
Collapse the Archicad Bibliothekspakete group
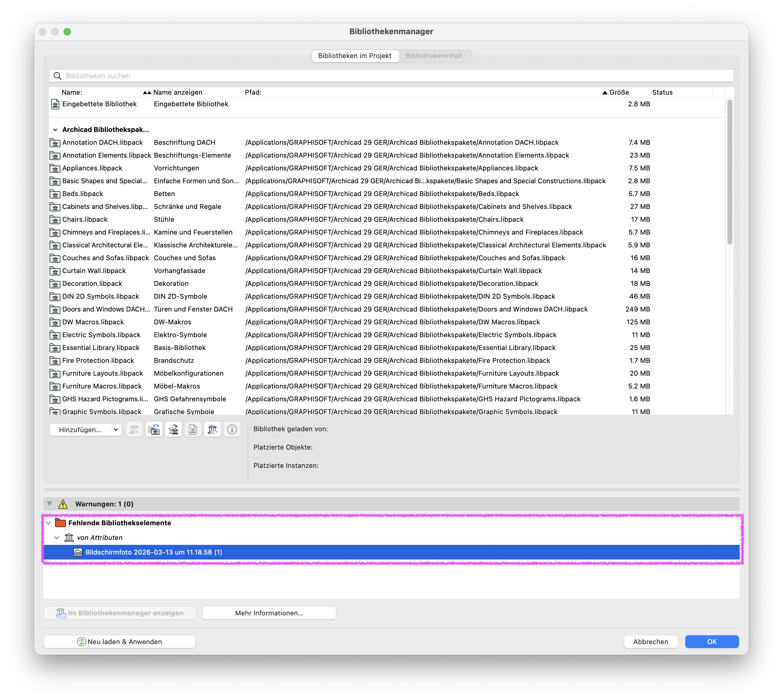[x=55, y=129]
